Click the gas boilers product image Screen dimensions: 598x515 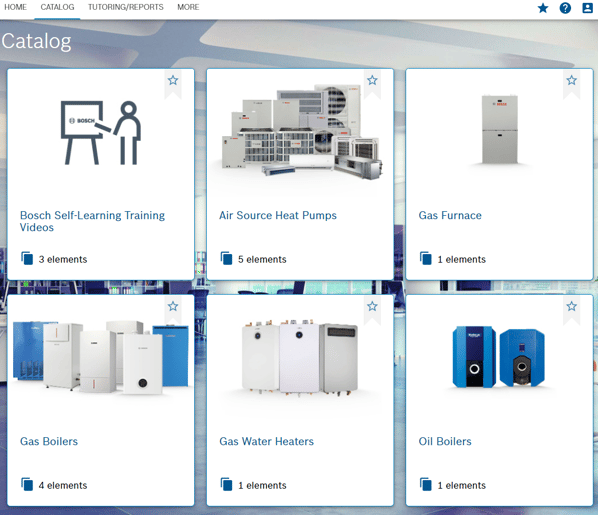(101, 357)
